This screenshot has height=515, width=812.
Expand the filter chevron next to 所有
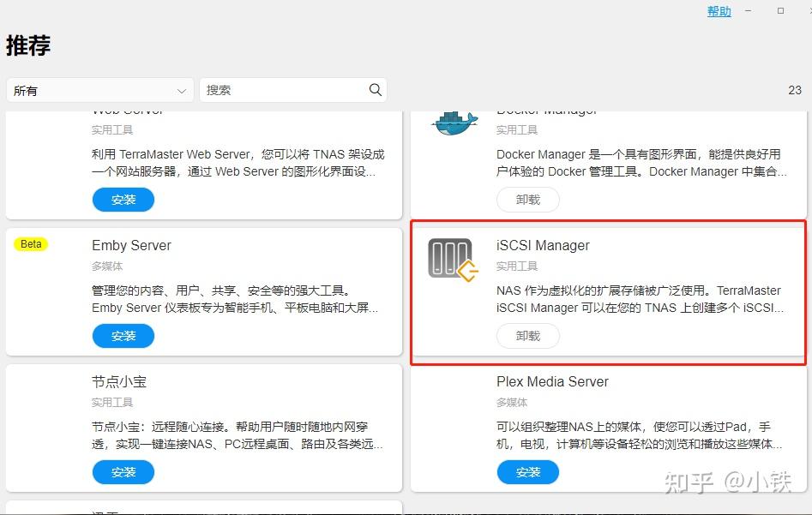point(181,89)
